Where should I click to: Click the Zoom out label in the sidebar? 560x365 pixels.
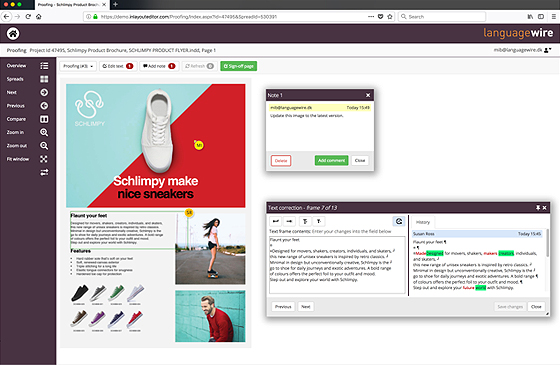17,146
